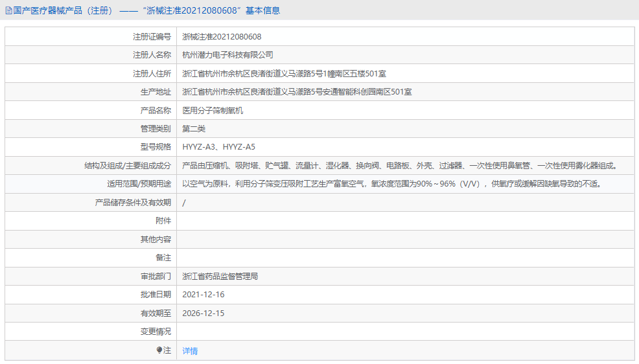This screenshot has height=364, width=639.
Task: Click registrant name 杭州潜力电子科技有限公司
Action: coord(227,55)
